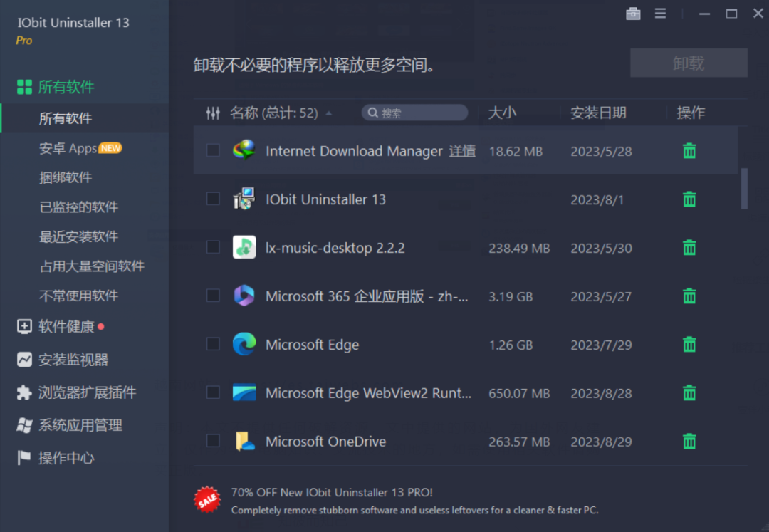This screenshot has height=532, width=769.
Task: Click the Edge WebView2 Runtime icon
Action: (244, 392)
